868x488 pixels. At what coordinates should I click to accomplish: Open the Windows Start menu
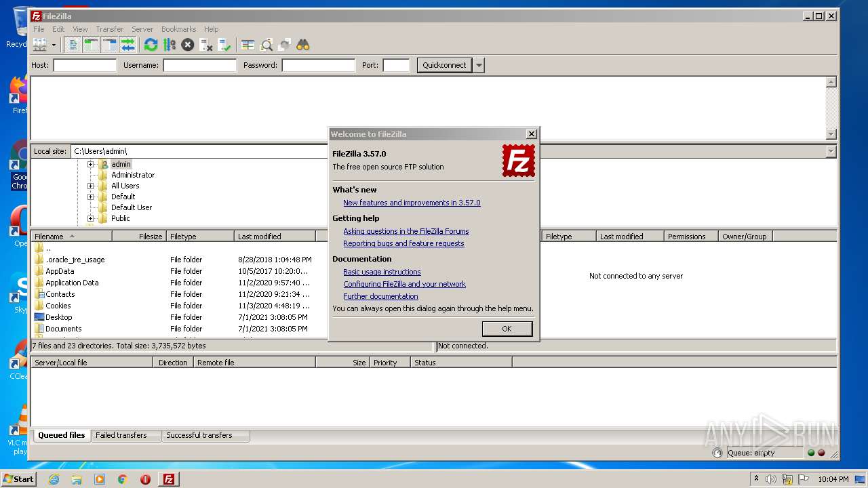coord(18,479)
